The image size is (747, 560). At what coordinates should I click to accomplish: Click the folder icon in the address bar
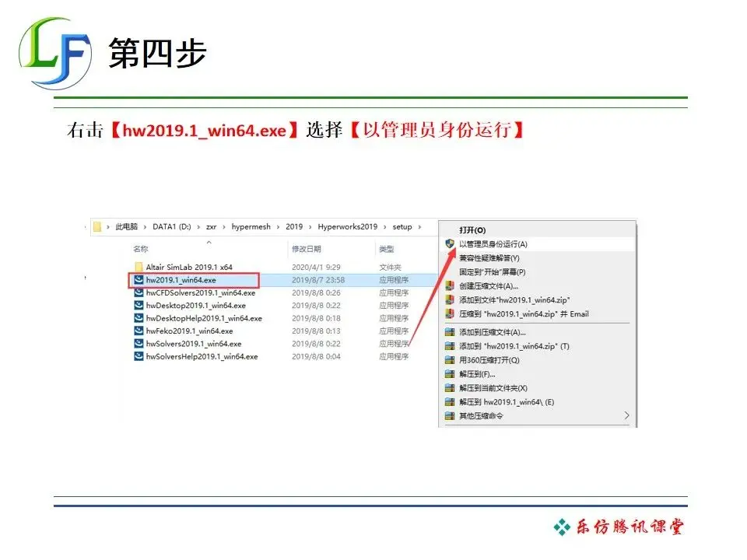(97, 226)
